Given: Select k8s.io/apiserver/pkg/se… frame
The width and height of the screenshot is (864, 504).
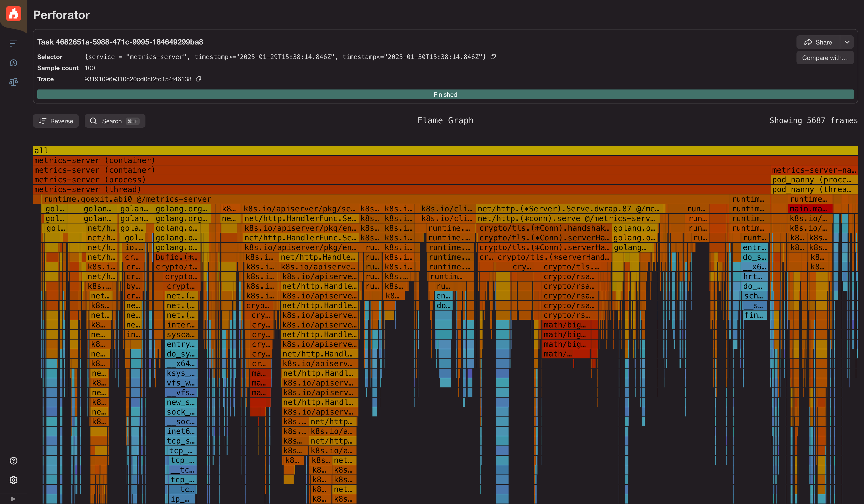Looking at the screenshot, I should (300, 209).
